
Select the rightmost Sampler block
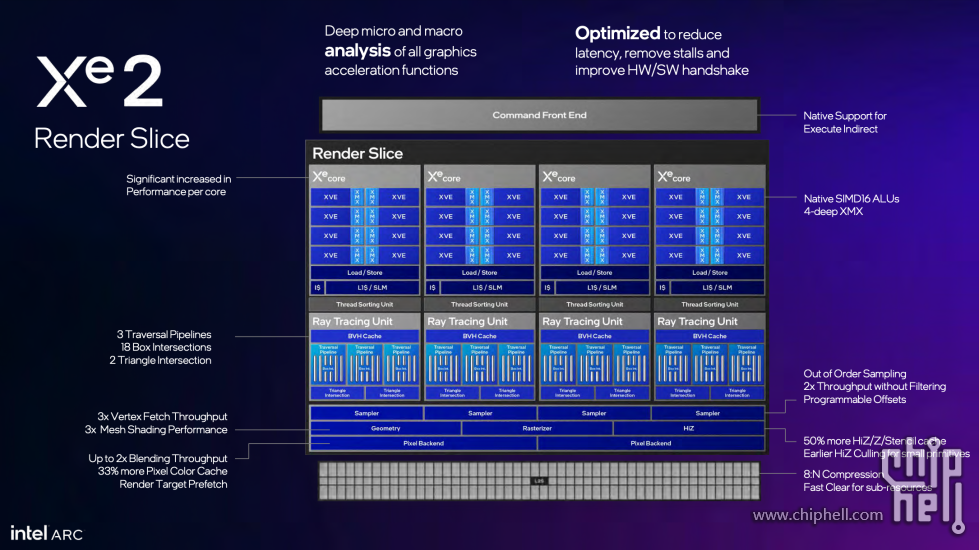click(707, 413)
